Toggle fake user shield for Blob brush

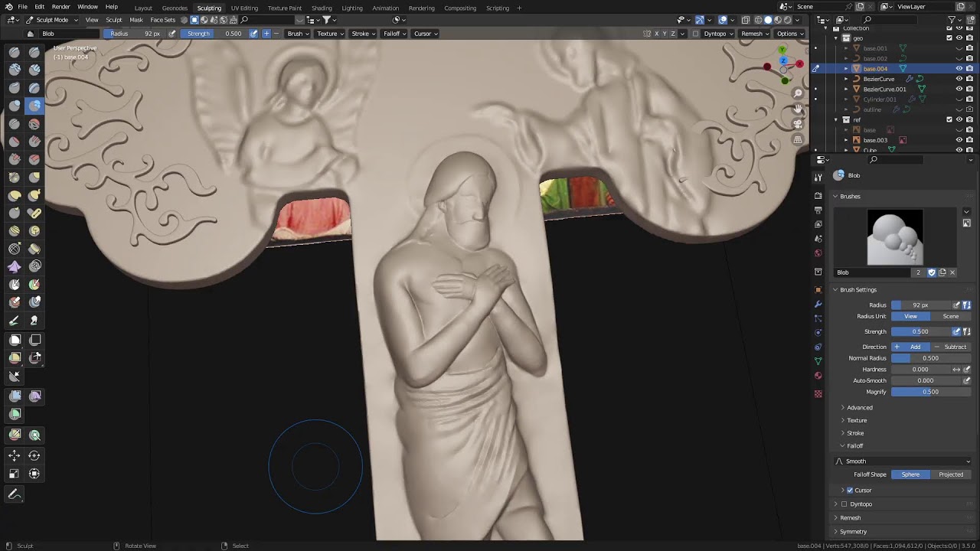coord(932,272)
